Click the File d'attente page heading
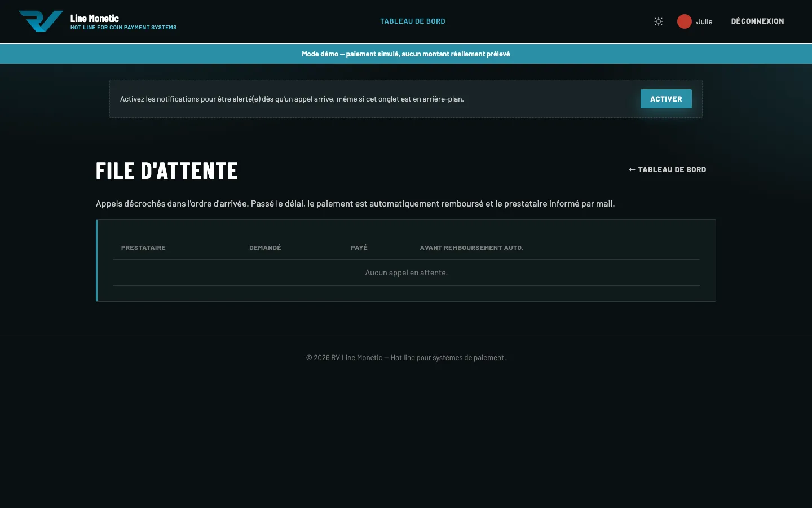Image resolution: width=812 pixels, height=508 pixels. click(x=167, y=170)
